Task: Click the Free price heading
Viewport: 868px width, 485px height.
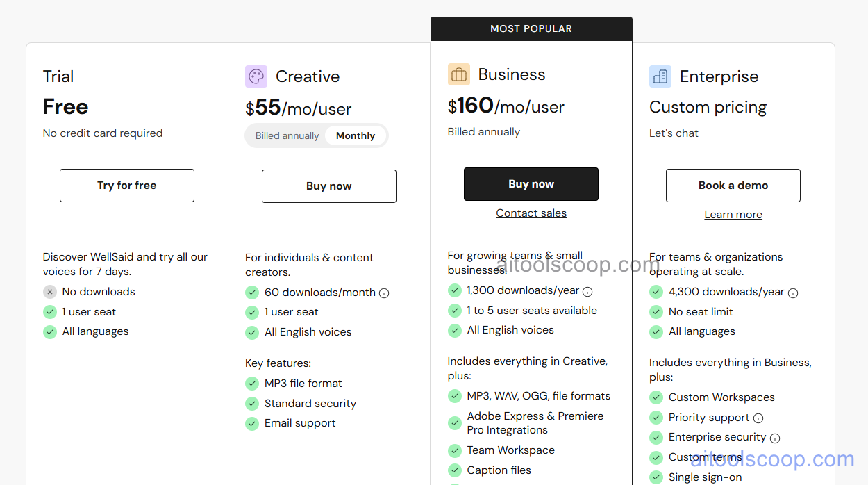Action: click(x=65, y=107)
